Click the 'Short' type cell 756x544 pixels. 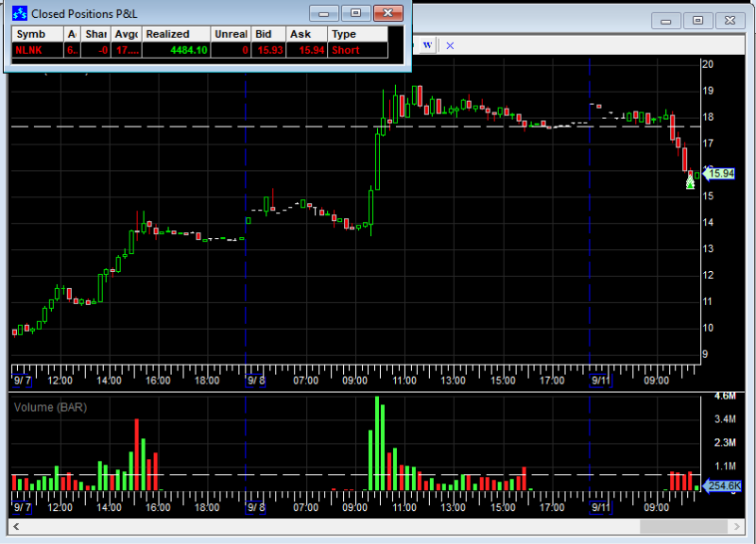tap(358, 50)
